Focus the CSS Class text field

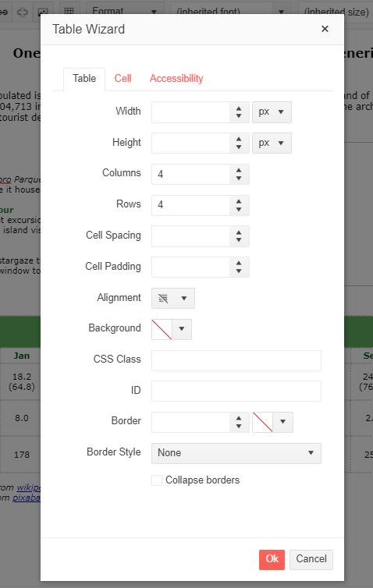pyautogui.click(x=236, y=360)
